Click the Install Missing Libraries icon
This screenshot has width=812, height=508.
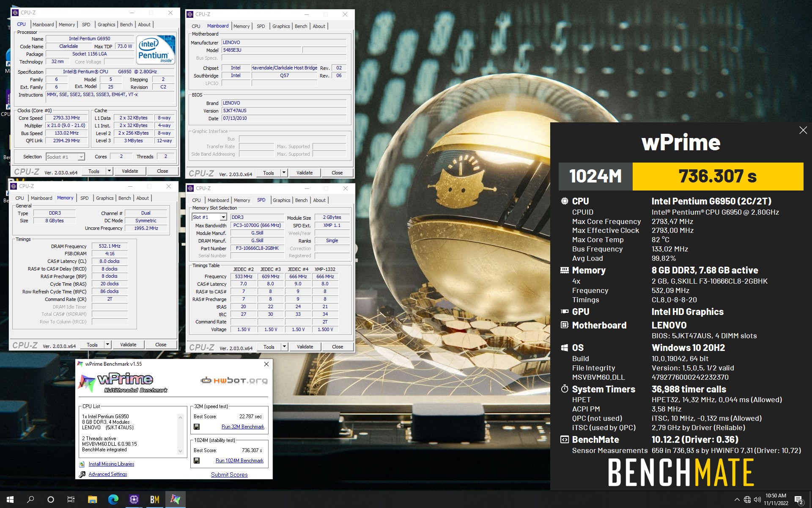pyautogui.click(x=82, y=464)
